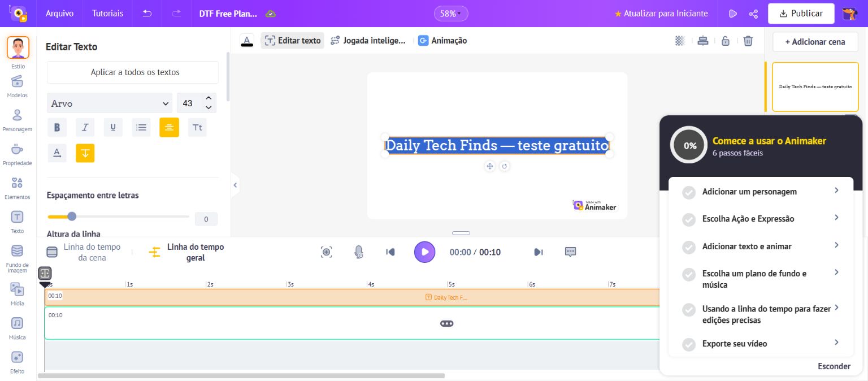This screenshot has width=868, height=381.
Task: Toggle the lock on selected element
Action: (x=726, y=41)
